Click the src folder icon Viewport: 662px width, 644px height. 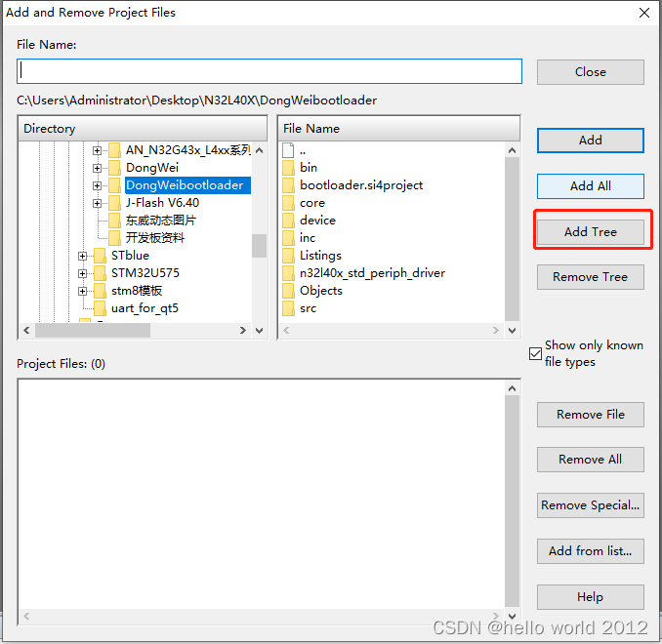(x=289, y=308)
